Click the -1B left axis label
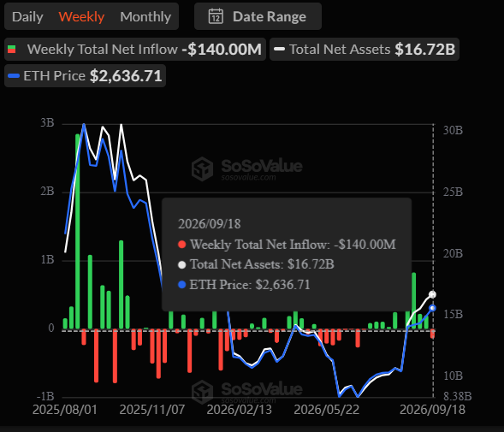Image resolution: width=504 pixels, height=432 pixels. [45, 396]
